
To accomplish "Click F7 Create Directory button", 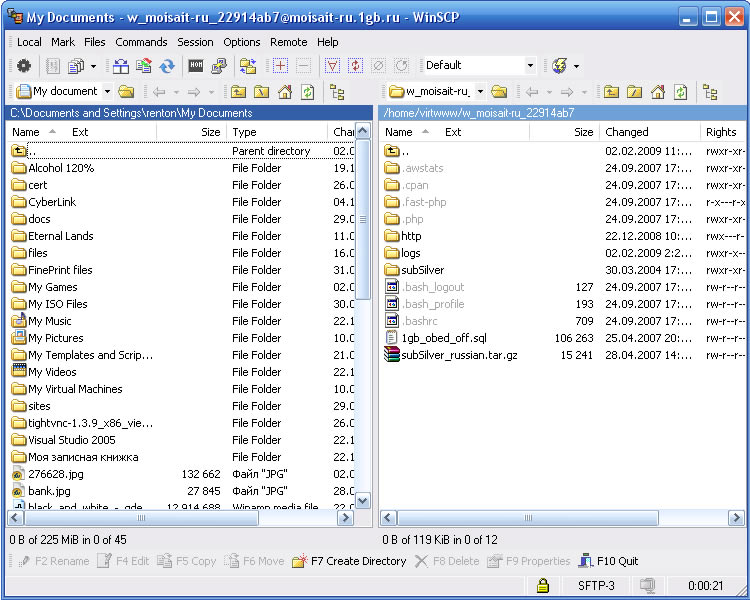I will pyautogui.click(x=349, y=561).
